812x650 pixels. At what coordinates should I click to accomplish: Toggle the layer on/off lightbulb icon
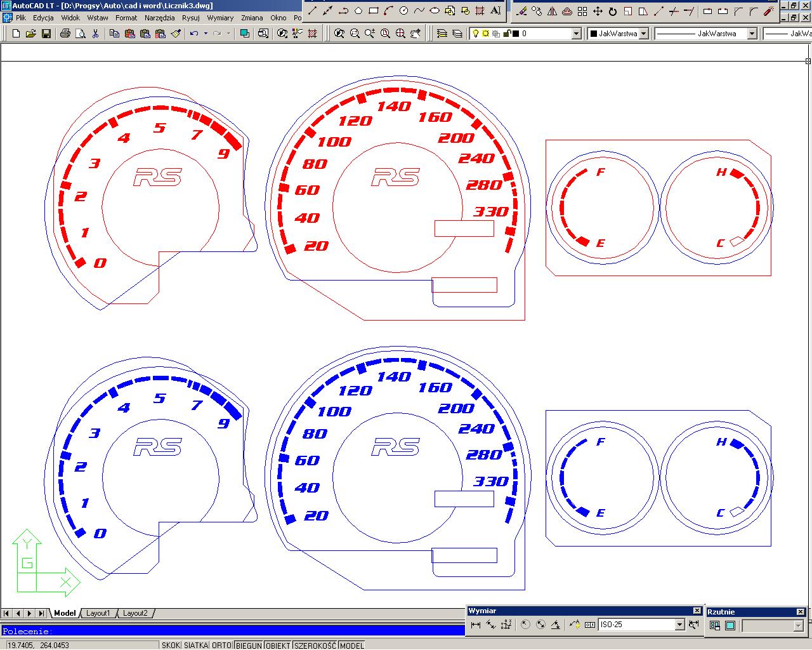[x=475, y=34]
